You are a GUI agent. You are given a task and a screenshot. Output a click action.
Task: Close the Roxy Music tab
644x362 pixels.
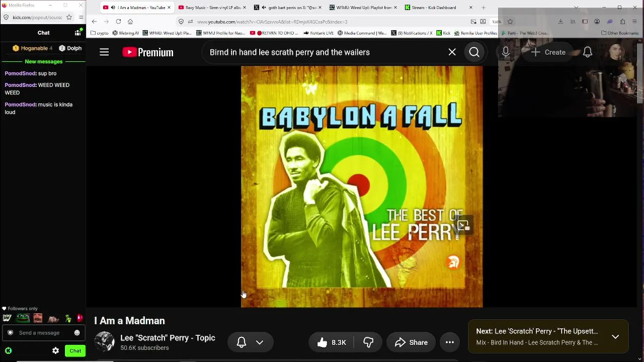(x=245, y=8)
